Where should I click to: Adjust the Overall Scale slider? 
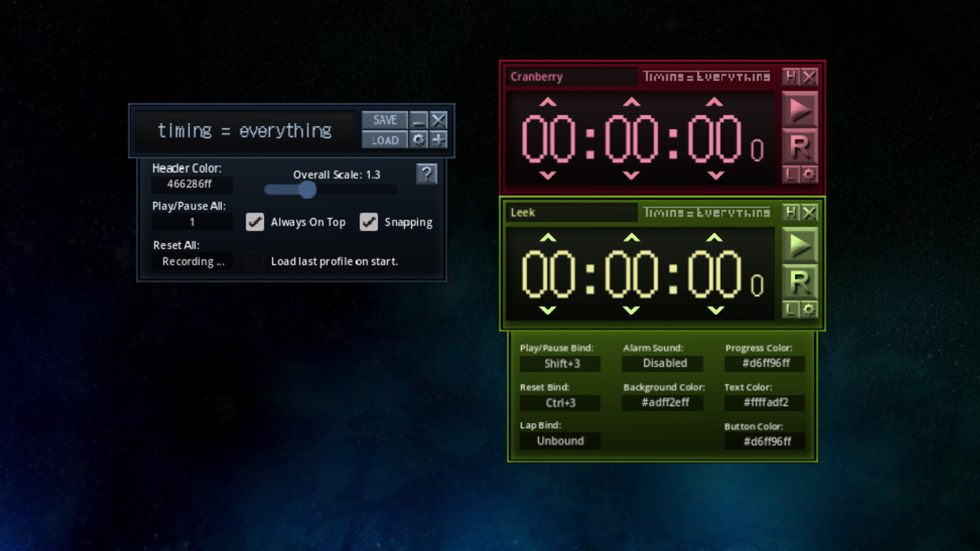[x=307, y=189]
